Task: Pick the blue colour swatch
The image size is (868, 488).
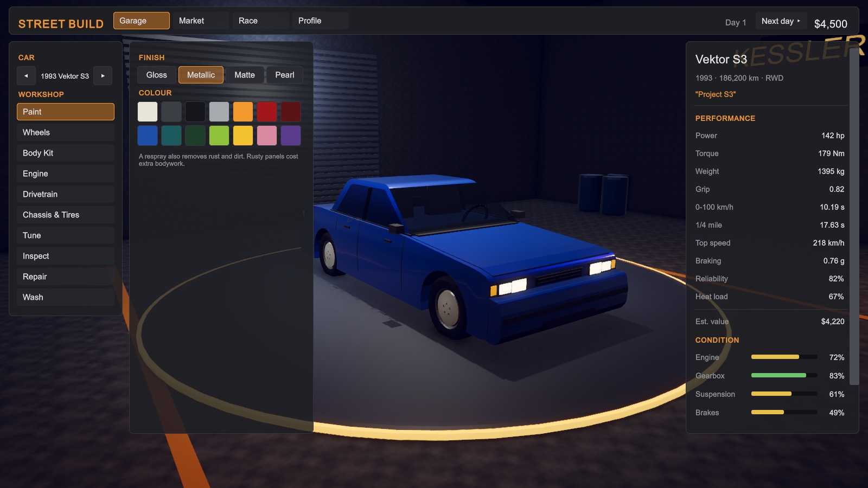Action: point(148,136)
